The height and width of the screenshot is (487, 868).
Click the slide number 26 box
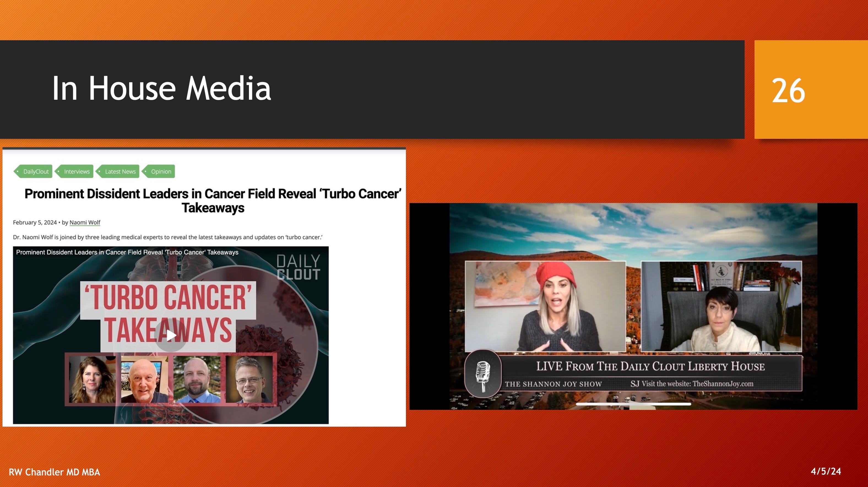pyautogui.click(x=811, y=89)
